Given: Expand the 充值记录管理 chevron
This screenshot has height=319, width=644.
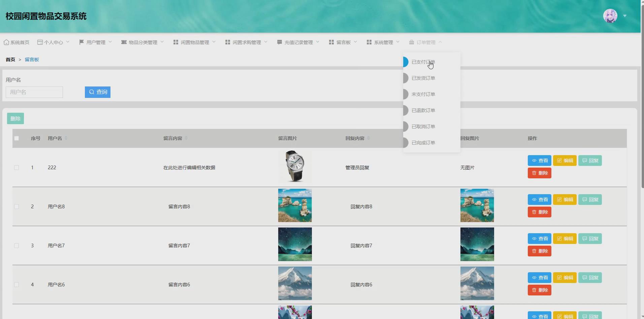Looking at the screenshot, I should pos(318,42).
